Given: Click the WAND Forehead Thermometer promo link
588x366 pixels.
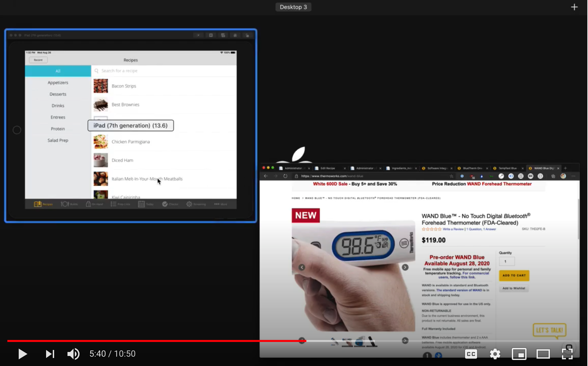Looking at the screenshot, I should coord(499,184).
